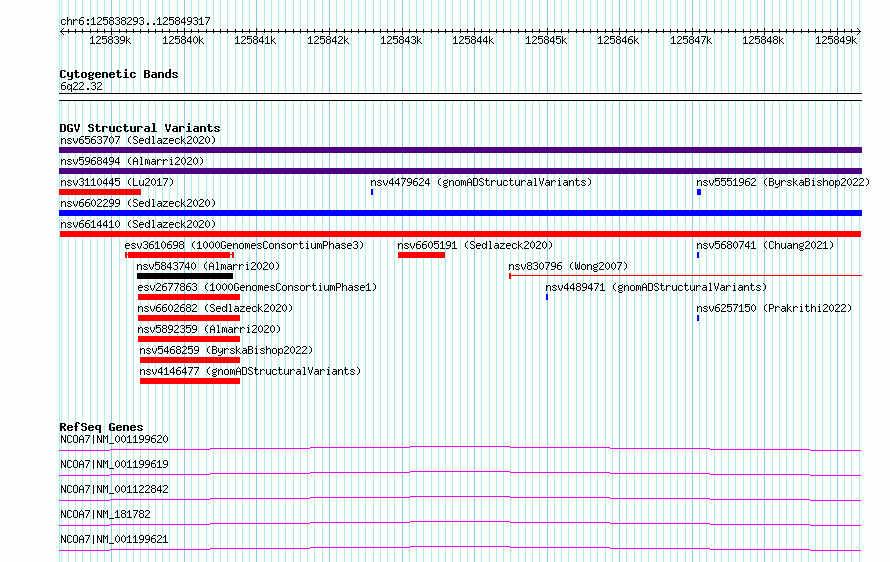Open the small blue nsv4479624 gnomAD marker
Viewport: 890px width, 562px height.
pos(372,192)
